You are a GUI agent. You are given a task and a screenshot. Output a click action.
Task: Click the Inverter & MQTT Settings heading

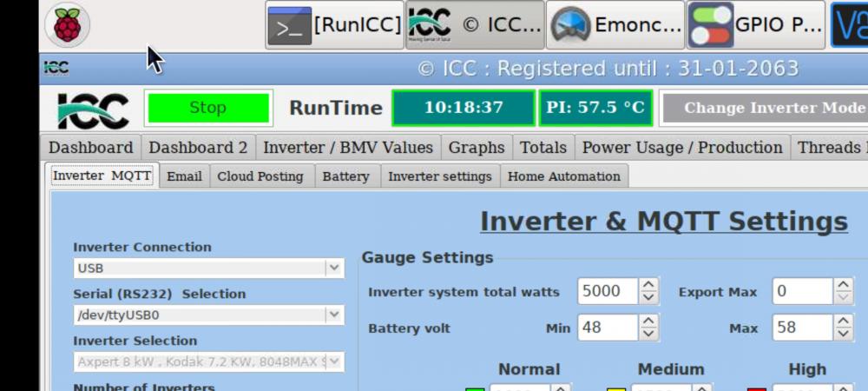664,222
